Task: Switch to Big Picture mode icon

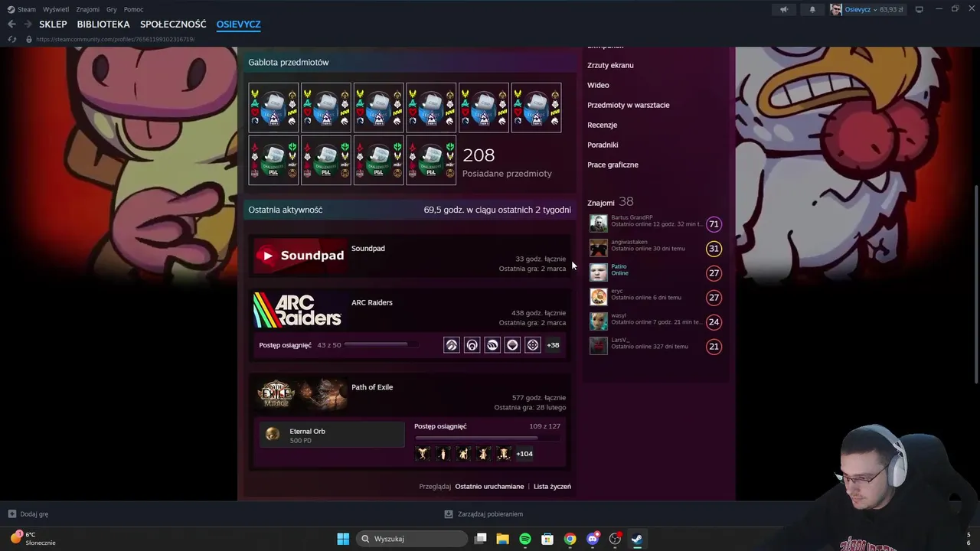Action: point(920,9)
